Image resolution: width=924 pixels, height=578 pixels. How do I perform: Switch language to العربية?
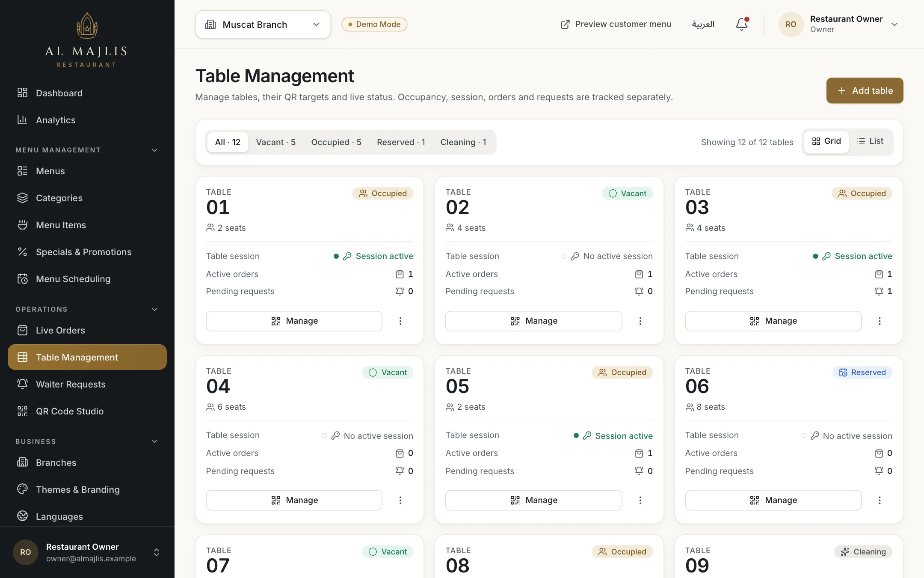click(703, 24)
